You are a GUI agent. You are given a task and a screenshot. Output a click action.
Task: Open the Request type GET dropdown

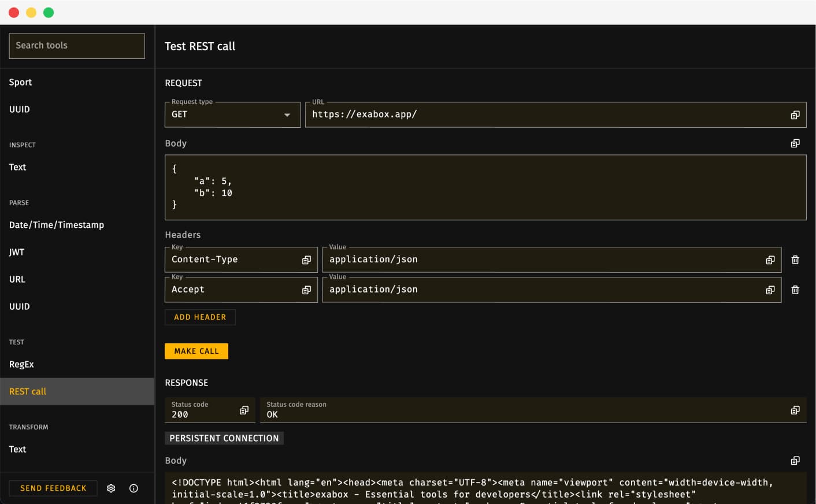pyautogui.click(x=232, y=114)
